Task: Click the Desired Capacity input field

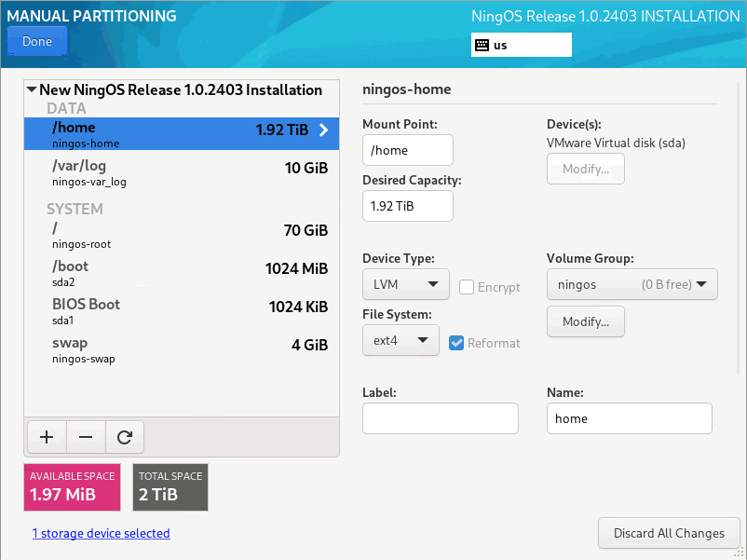Action: [408, 206]
